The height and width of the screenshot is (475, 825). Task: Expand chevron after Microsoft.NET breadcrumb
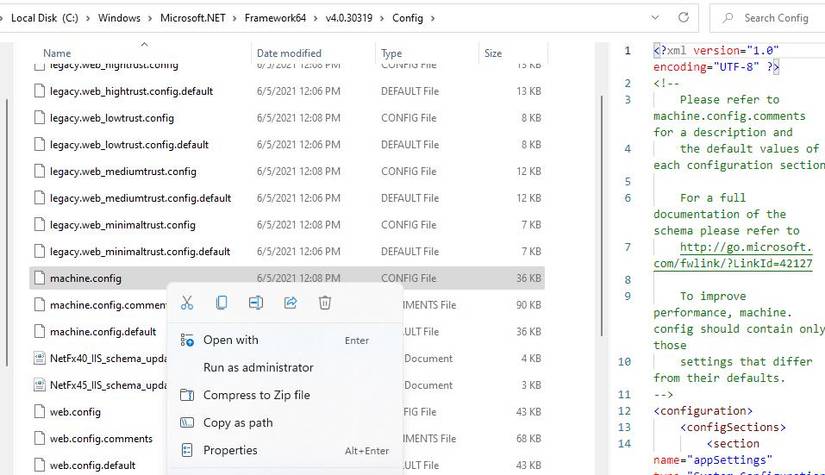coord(235,18)
